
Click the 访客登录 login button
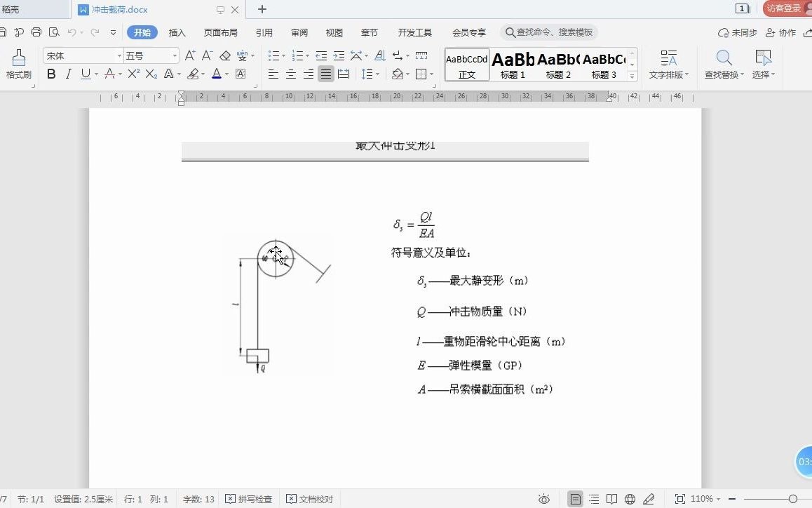point(785,9)
